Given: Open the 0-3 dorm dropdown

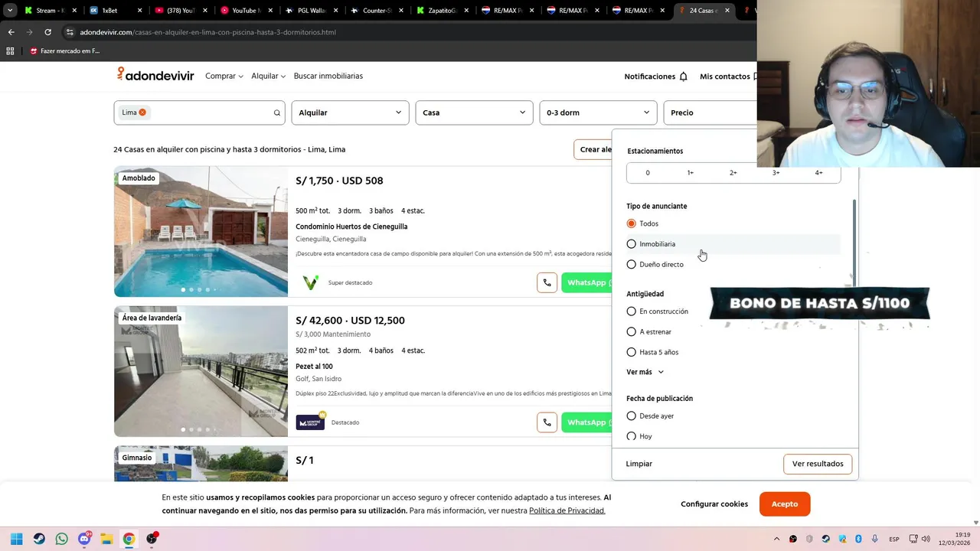Looking at the screenshot, I should pos(598,112).
